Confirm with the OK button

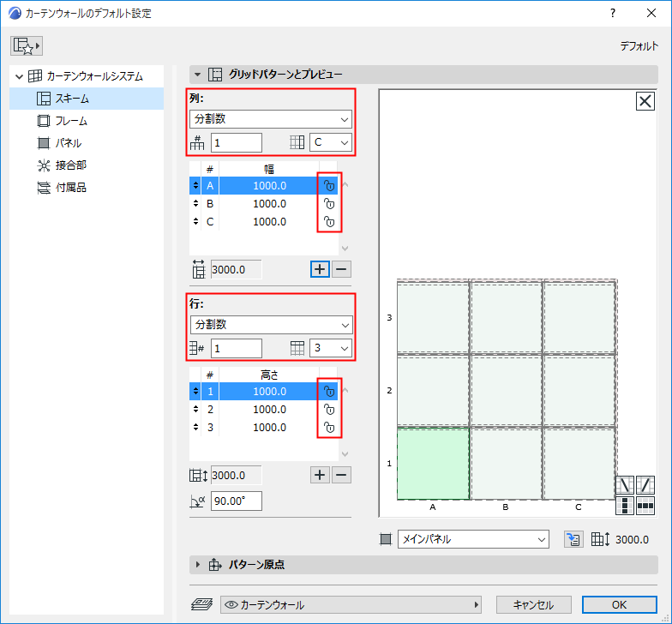619,605
